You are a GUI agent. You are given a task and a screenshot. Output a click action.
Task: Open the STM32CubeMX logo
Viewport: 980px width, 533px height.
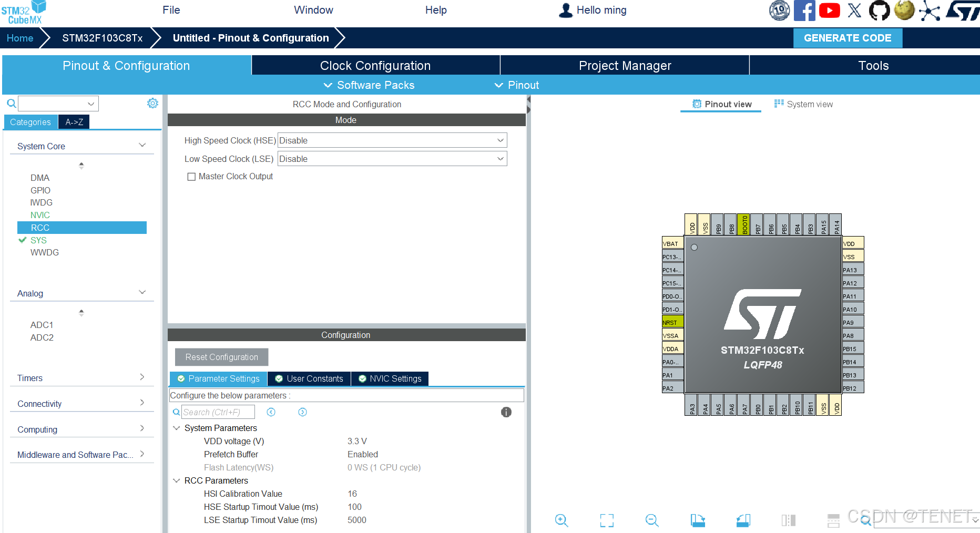tap(24, 13)
